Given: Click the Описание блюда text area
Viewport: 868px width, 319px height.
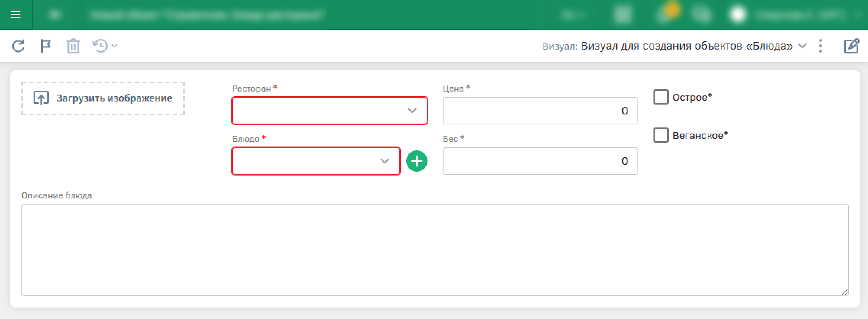Looking at the screenshot, I should coord(434,250).
